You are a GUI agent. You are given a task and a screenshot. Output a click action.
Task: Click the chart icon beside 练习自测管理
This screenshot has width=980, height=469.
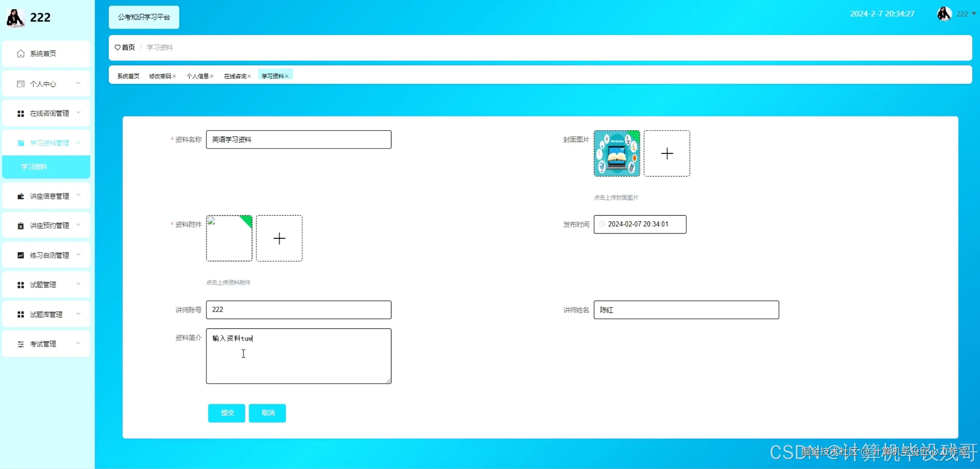coord(21,255)
